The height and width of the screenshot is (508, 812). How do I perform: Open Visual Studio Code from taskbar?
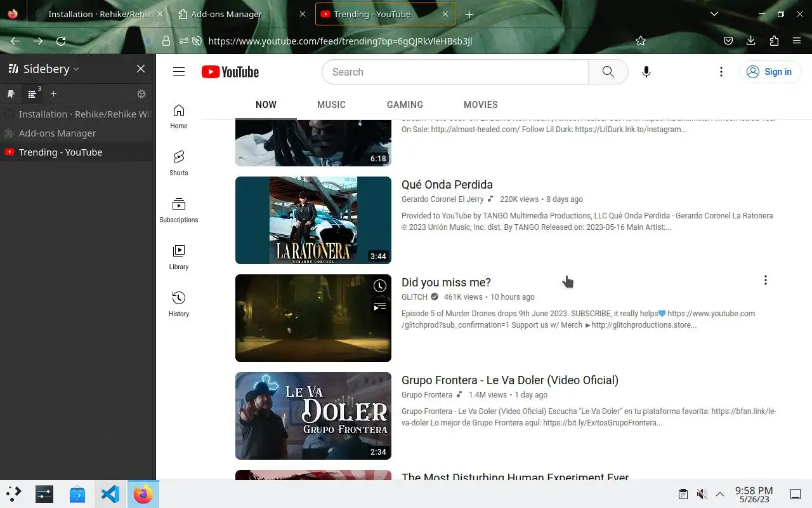[x=110, y=493]
